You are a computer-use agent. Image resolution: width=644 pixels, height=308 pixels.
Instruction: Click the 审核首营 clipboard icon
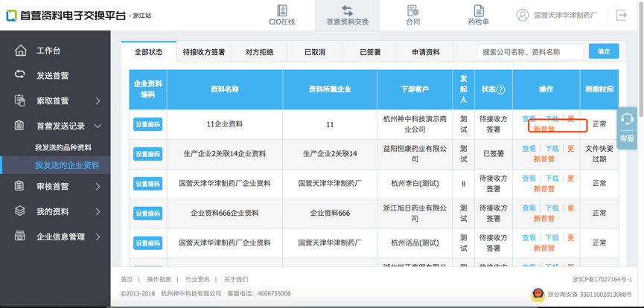pyautogui.click(x=19, y=186)
